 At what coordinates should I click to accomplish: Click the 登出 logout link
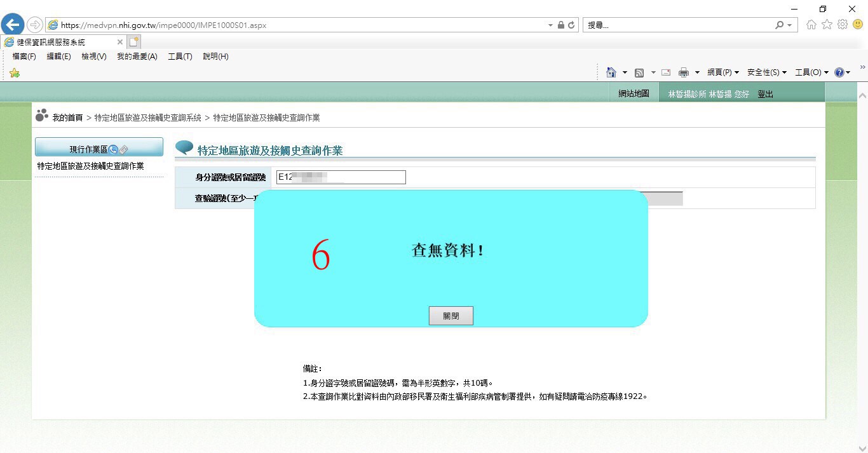coord(765,94)
